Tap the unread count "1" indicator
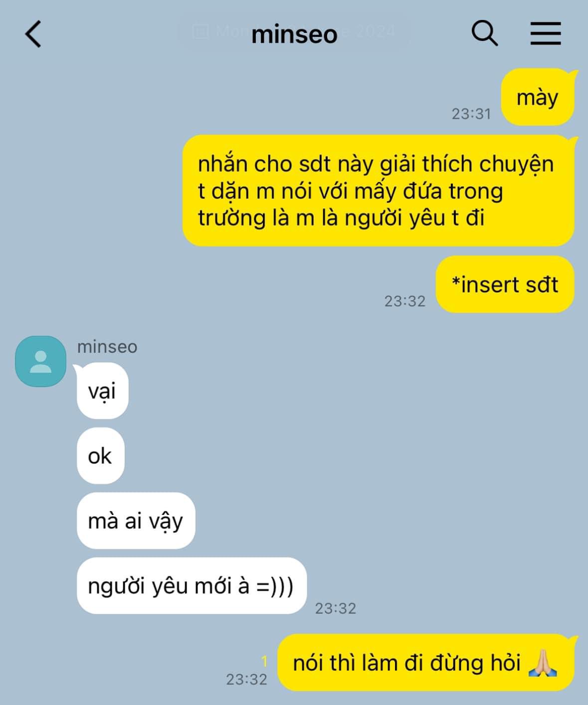This screenshot has width=588, height=705. tap(264, 661)
